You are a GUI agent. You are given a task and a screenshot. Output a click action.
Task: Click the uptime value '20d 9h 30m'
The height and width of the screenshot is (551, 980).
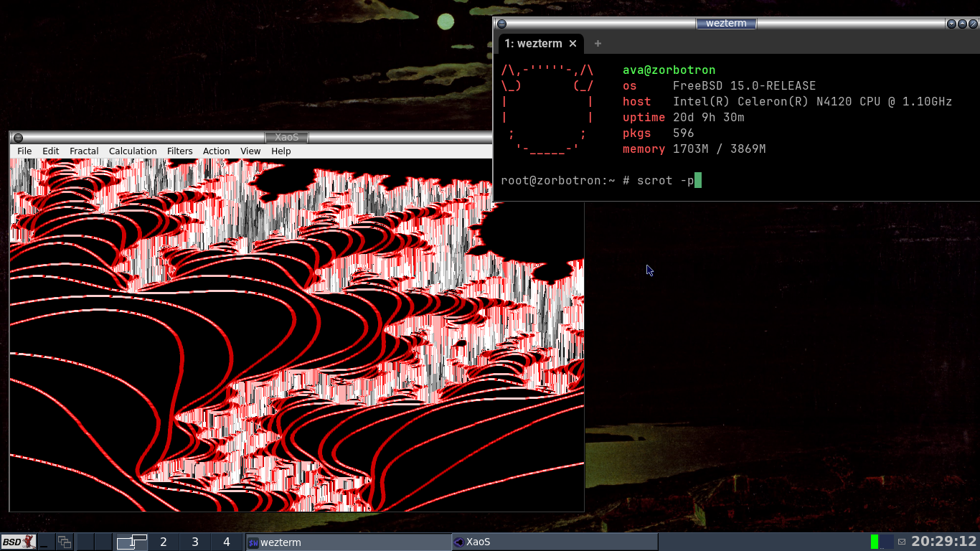point(709,118)
